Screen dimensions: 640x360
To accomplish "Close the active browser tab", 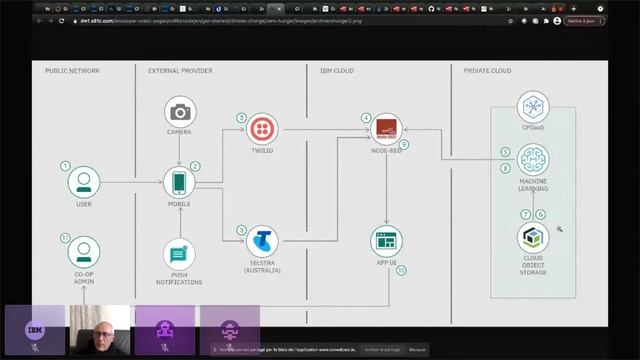I will tap(279, 9).
